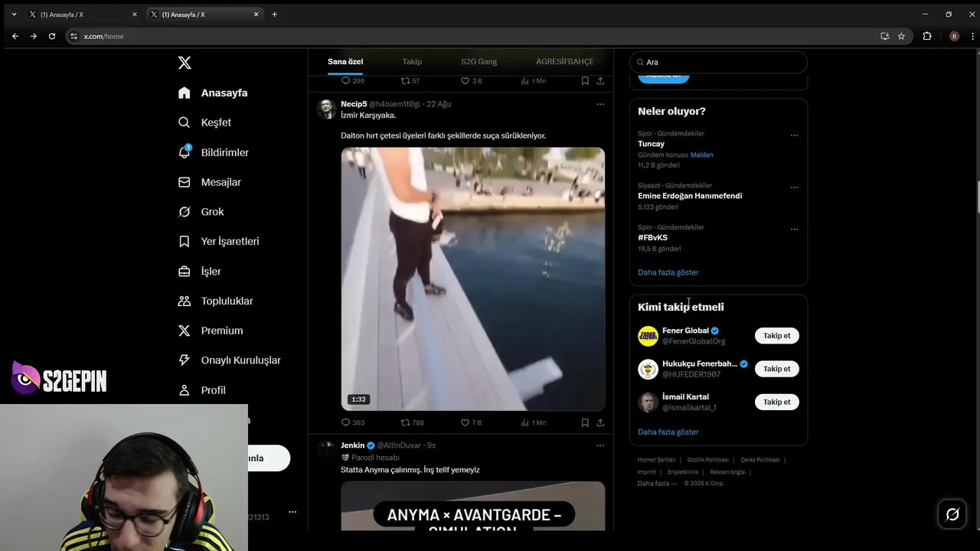Open Hizmet Şartları footer link
Image resolution: width=980 pixels, height=551 pixels.
pyautogui.click(x=656, y=460)
